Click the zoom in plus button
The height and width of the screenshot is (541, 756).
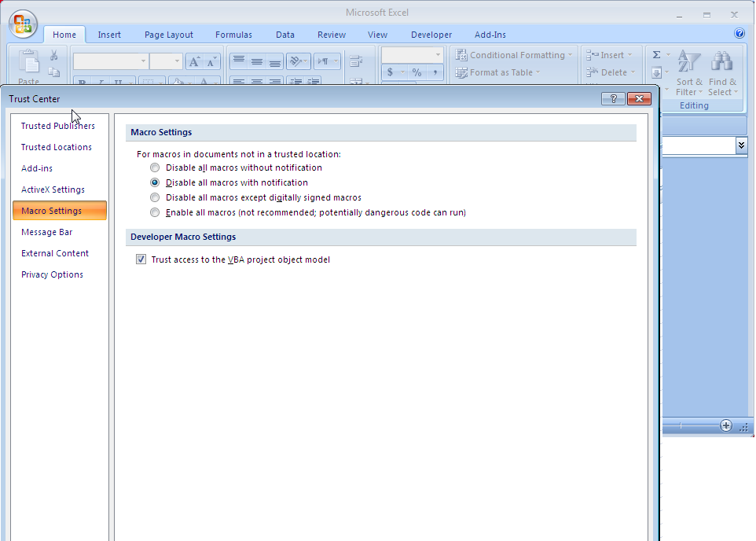(x=726, y=425)
